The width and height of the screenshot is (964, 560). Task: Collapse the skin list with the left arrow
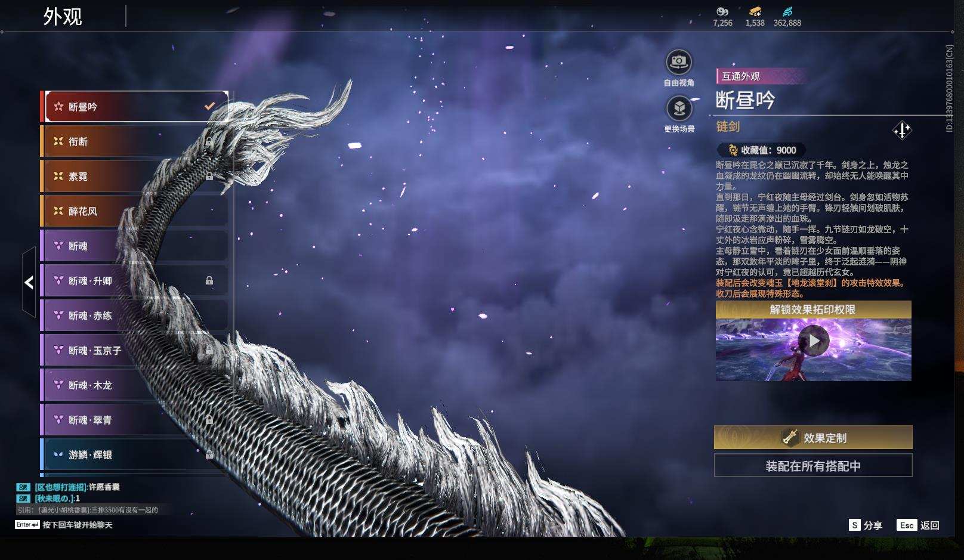point(28,282)
